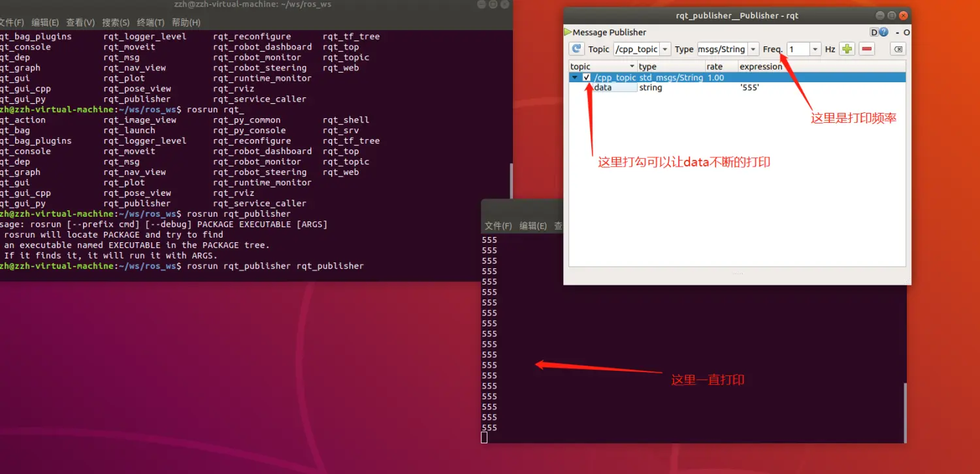Viewport: 980px width, 474px height.
Task: Open 查看(V) menu in the ros_ws terminal
Action: pos(80,22)
